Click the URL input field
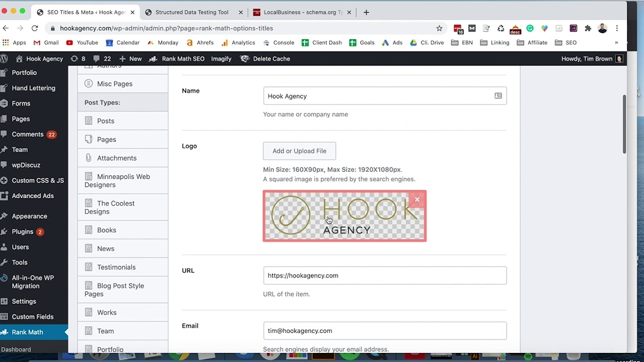This screenshot has width=644, height=362. (x=385, y=276)
